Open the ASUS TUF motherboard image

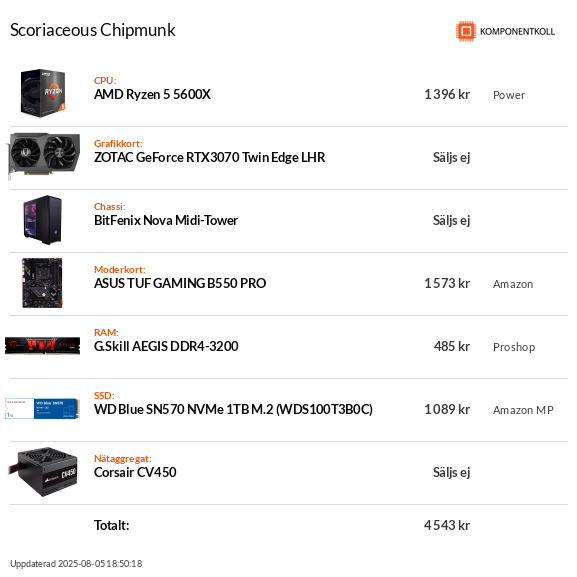pyautogui.click(x=42, y=283)
